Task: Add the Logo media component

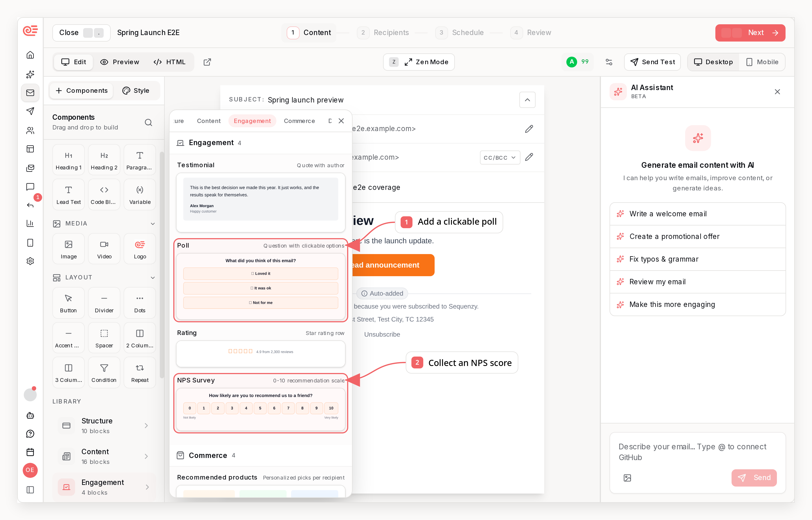Action: (140, 249)
